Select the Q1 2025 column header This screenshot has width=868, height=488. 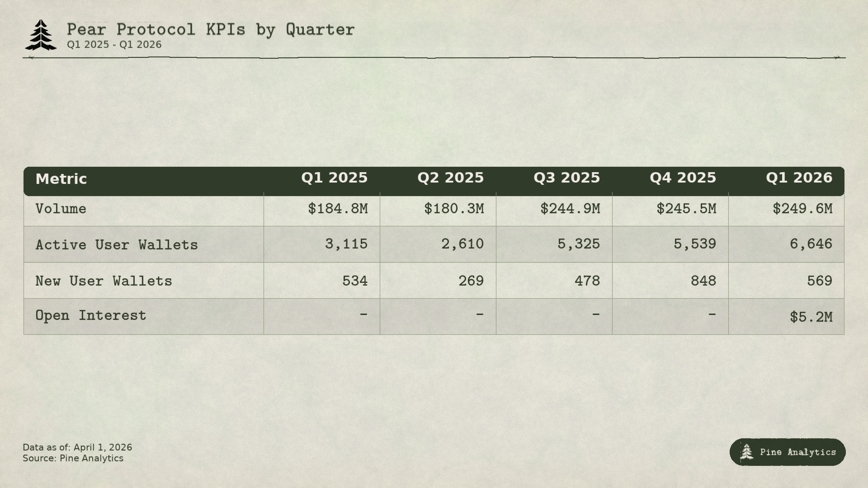click(335, 178)
